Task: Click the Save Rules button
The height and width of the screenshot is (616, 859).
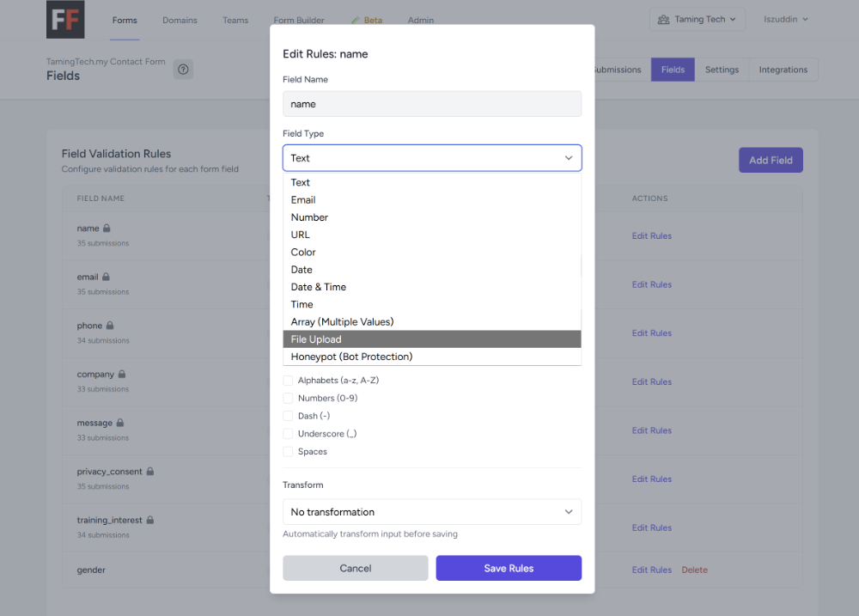Action: pyautogui.click(x=509, y=568)
